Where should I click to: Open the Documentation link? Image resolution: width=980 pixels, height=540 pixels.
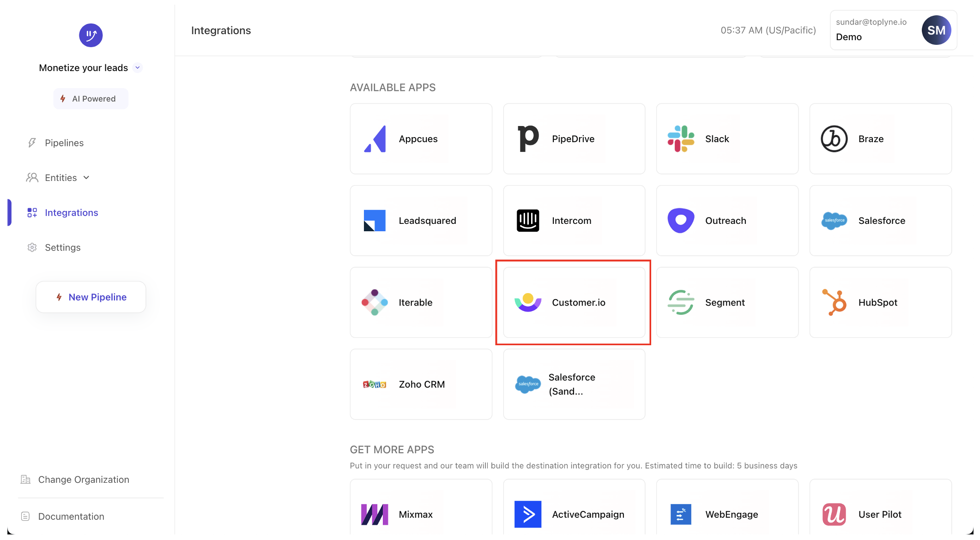[x=71, y=516]
